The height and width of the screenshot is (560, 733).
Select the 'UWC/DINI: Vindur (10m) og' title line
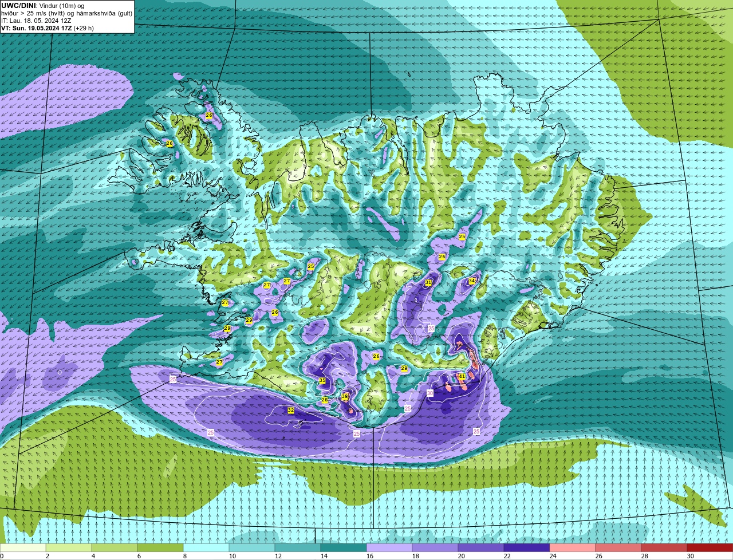pos(43,6)
